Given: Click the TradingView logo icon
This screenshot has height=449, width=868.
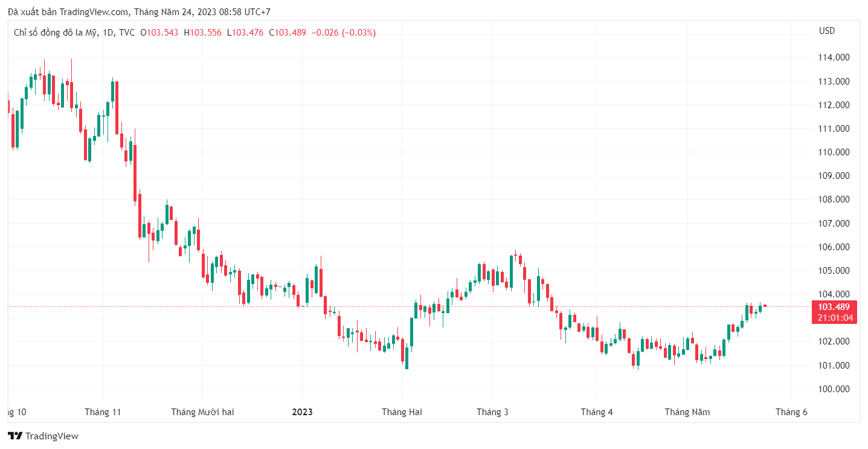Looking at the screenshot, I should pos(15,436).
